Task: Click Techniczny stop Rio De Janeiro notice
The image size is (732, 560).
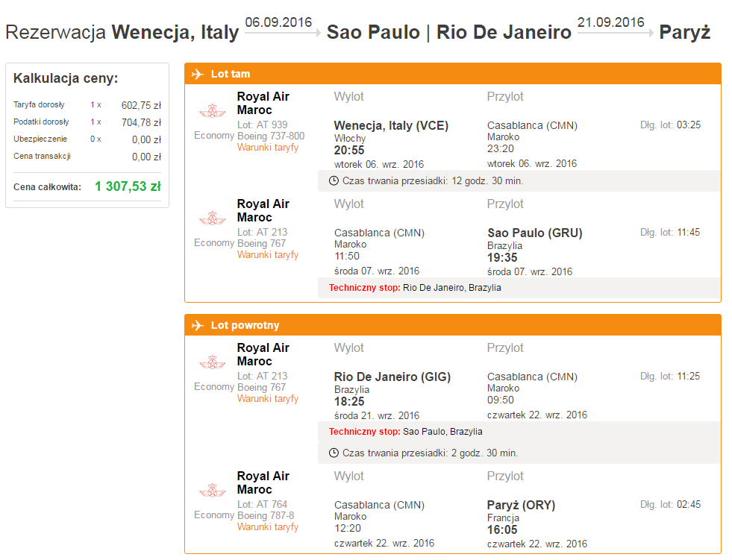Action: [x=415, y=288]
